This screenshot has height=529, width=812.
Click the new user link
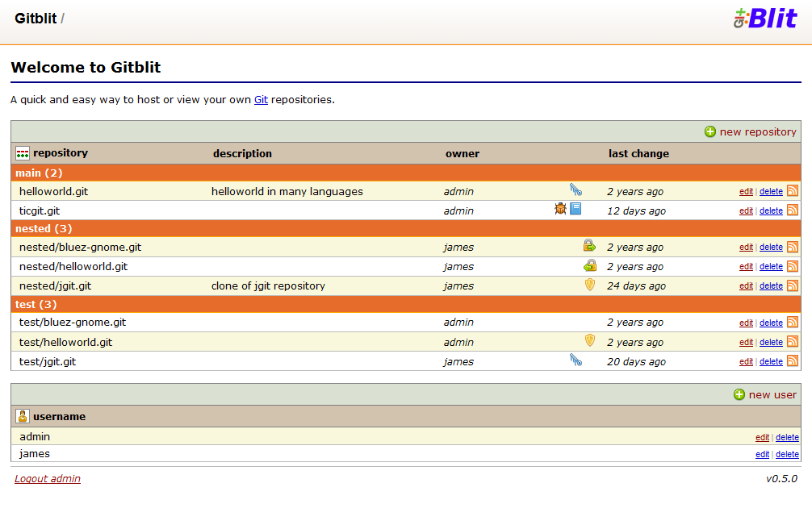772,394
